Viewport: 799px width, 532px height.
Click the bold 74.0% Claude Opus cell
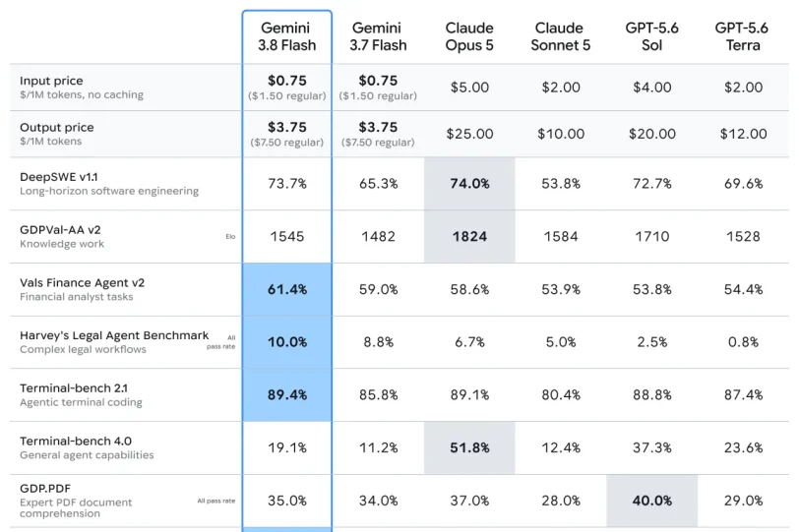469,184
